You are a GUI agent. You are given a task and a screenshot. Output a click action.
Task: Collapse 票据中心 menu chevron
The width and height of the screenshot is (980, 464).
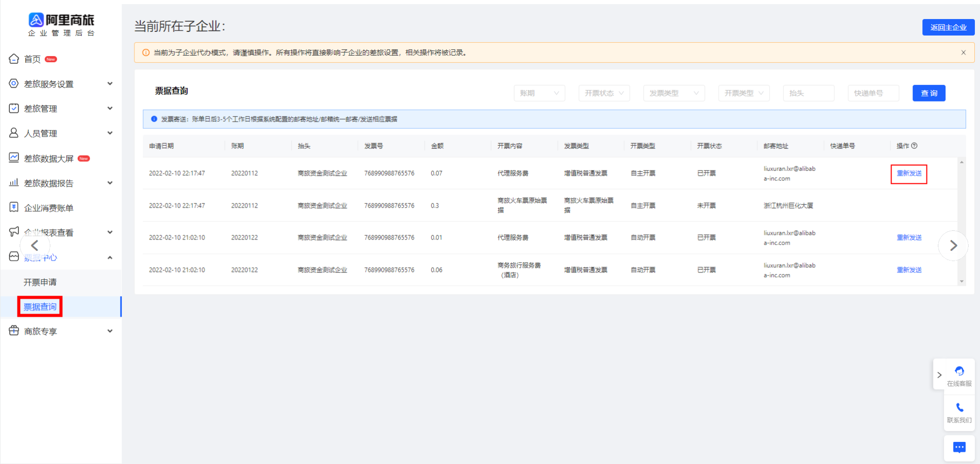[110, 257]
